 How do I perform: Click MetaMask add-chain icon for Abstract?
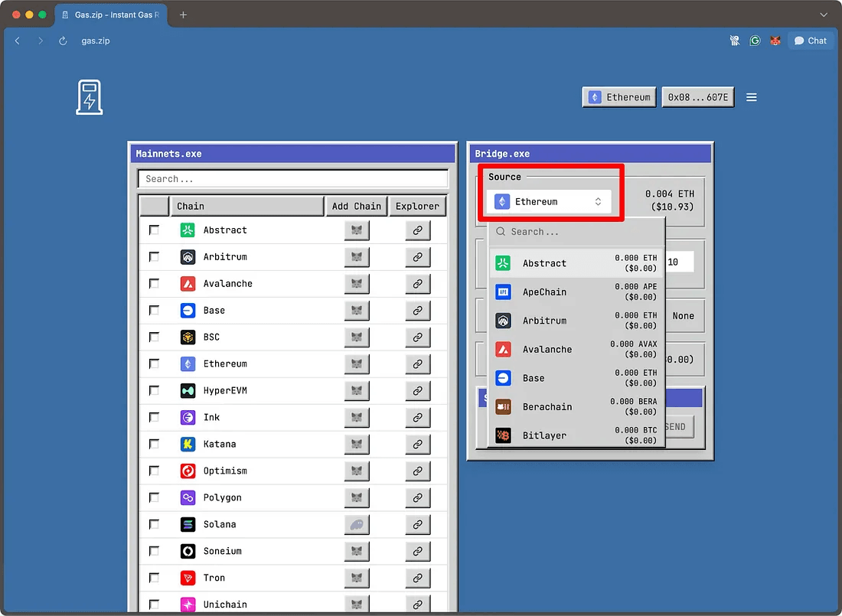[x=357, y=230]
